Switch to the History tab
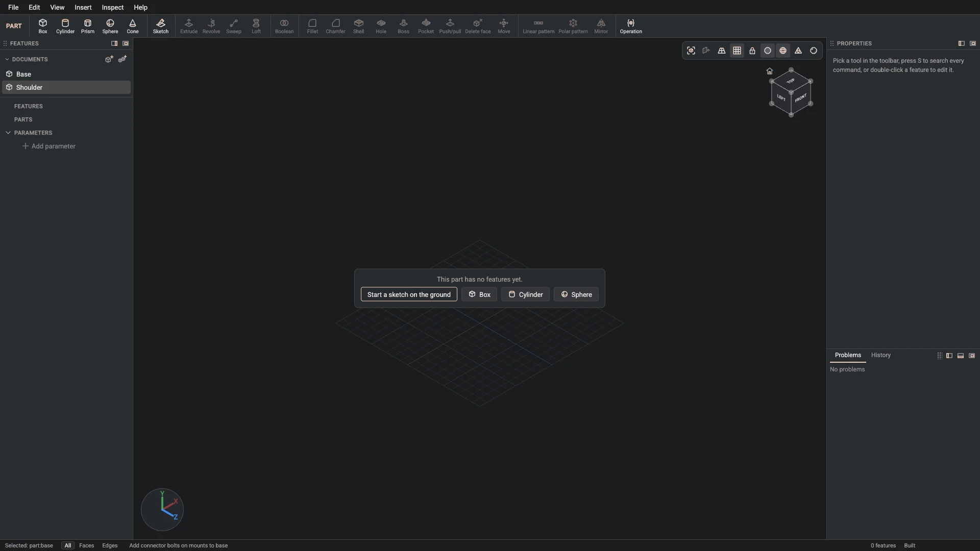 click(x=881, y=355)
